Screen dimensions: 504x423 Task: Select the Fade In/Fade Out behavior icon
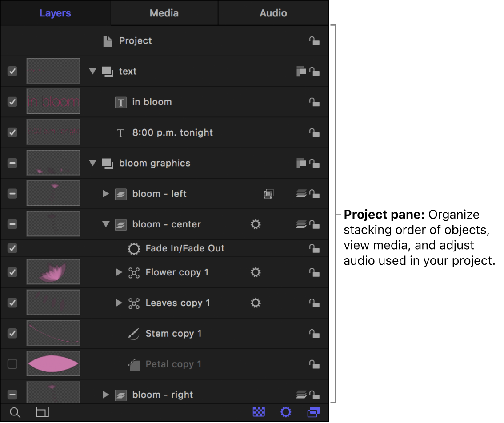pyautogui.click(x=134, y=248)
